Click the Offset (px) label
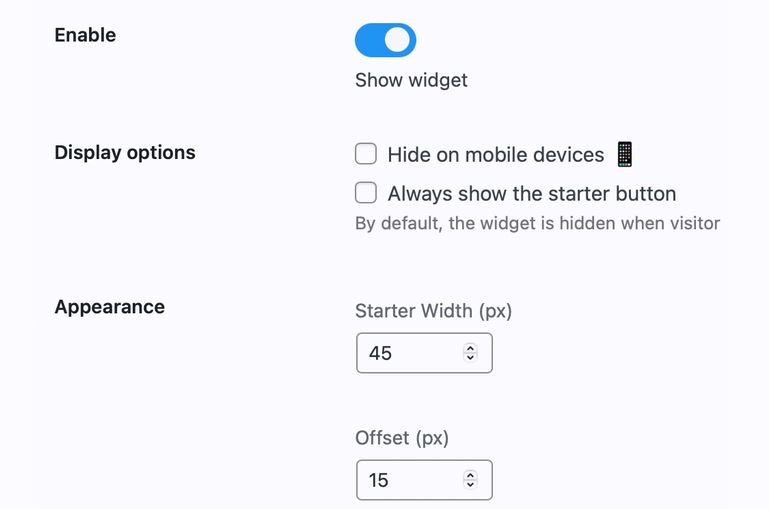 402,438
